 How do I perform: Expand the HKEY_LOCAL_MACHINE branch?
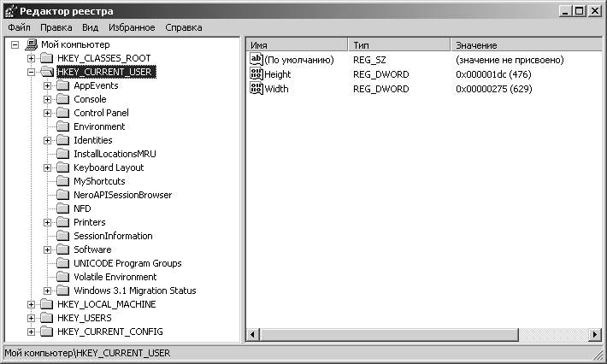pyautogui.click(x=32, y=304)
